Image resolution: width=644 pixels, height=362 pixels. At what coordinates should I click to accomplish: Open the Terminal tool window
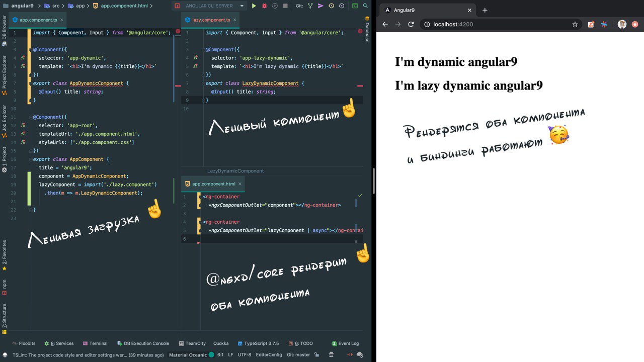[x=95, y=343]
